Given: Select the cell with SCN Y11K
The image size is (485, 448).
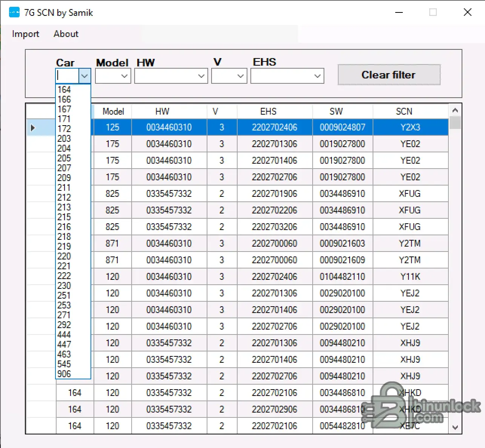Looking at the screenshot, I should point(410,277).
